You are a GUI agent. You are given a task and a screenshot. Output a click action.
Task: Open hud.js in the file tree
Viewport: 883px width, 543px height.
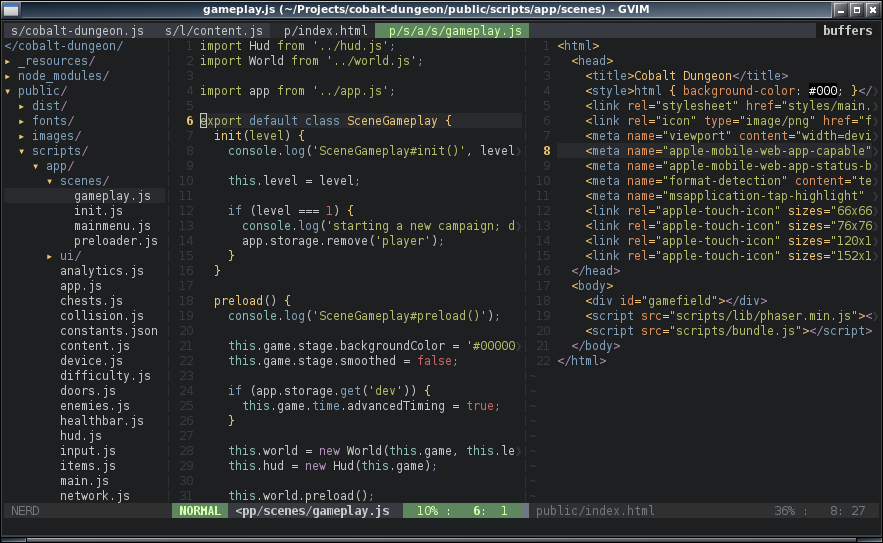(81, 437)
